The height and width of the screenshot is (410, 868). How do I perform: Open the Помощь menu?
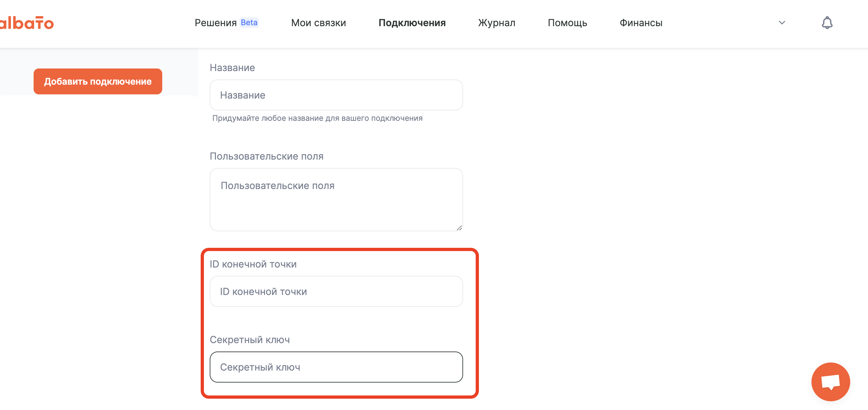pos(567,23)
